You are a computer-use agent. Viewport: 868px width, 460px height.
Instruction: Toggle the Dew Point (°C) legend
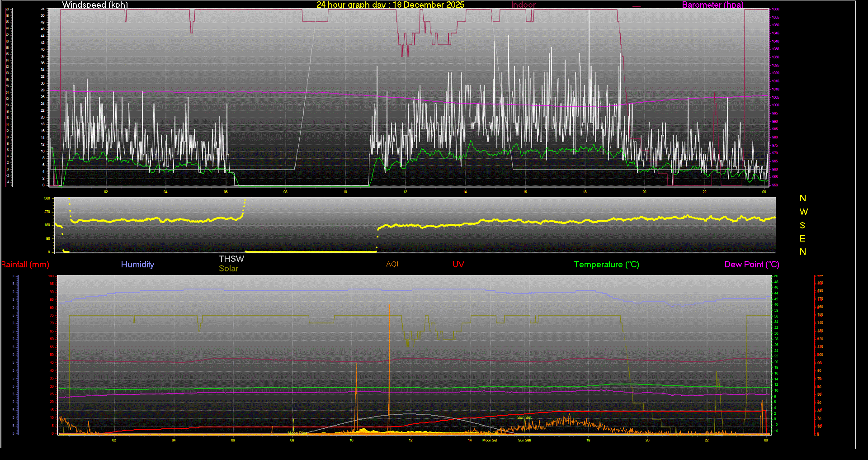[x=752, y=265]
